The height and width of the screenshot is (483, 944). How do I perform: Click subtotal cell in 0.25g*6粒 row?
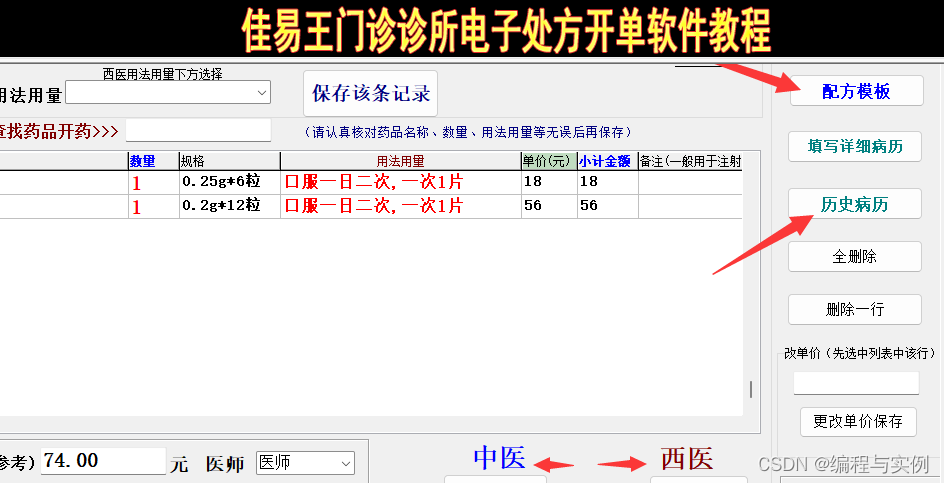(607, 182)
